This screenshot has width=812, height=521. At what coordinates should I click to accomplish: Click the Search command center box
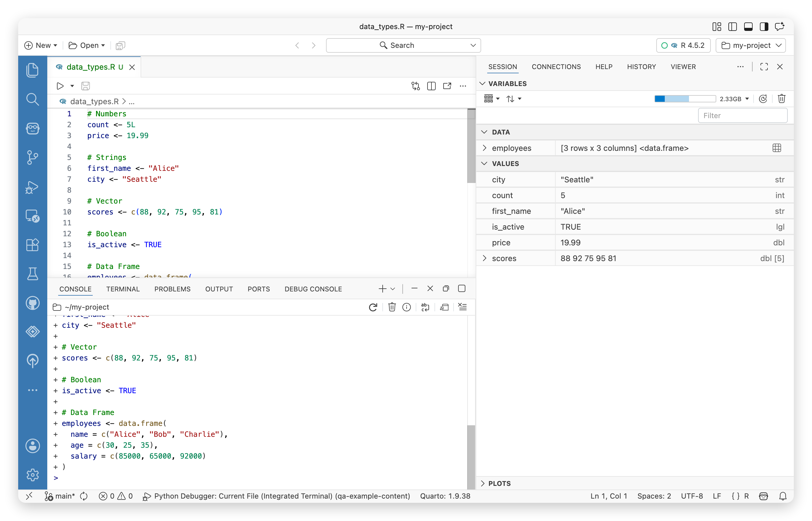[403, 45]
